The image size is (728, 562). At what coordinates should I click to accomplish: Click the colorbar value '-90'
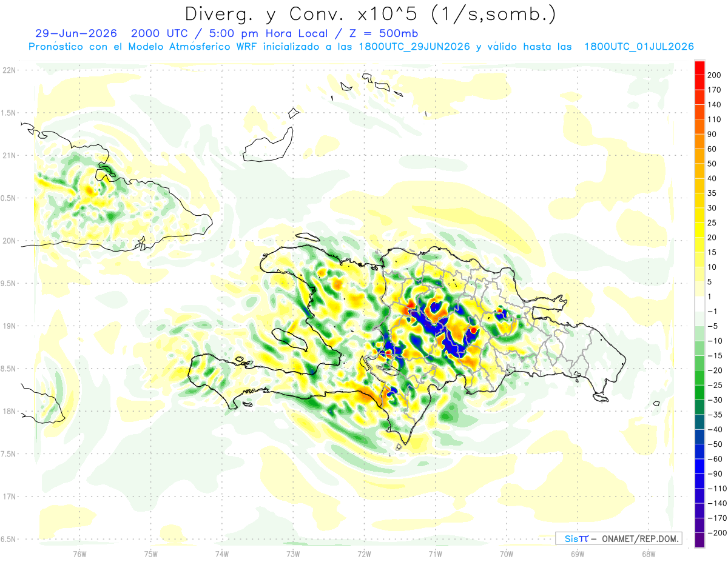pyautogui.click(x=716, y=473)
